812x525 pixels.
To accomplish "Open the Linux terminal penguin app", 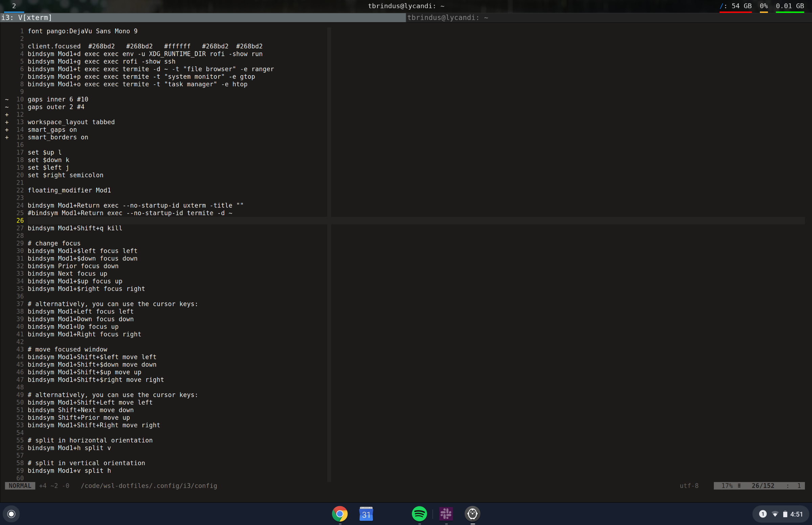I will pyautogui.click(x=472, y=514).
